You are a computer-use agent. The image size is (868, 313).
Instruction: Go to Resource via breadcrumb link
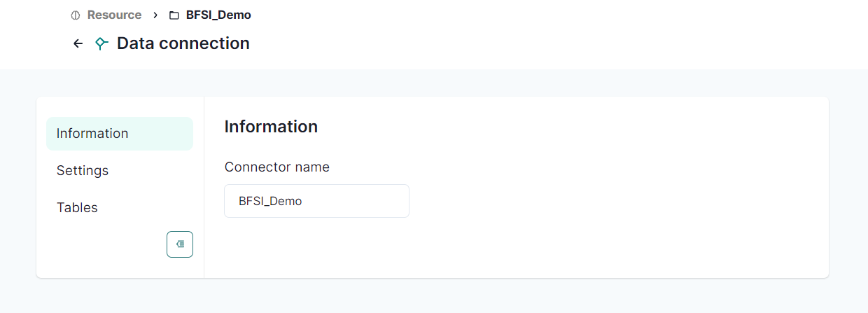click(114, 15)
